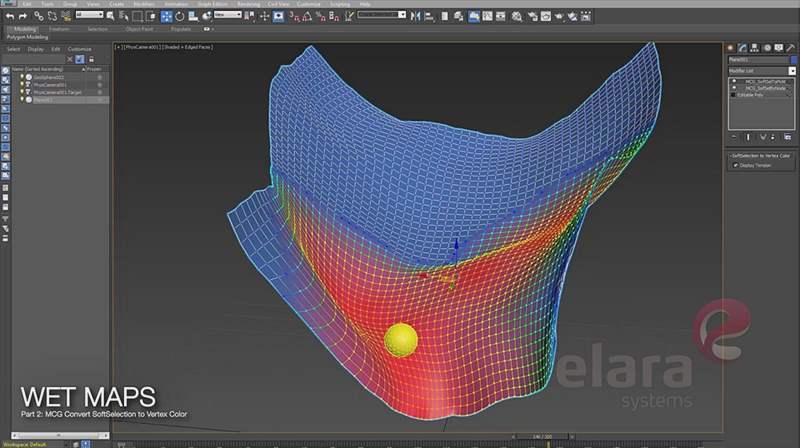800x448 pixels.
Task: Click the Undo arrow in main toolbar
Action: click(8, 16)
